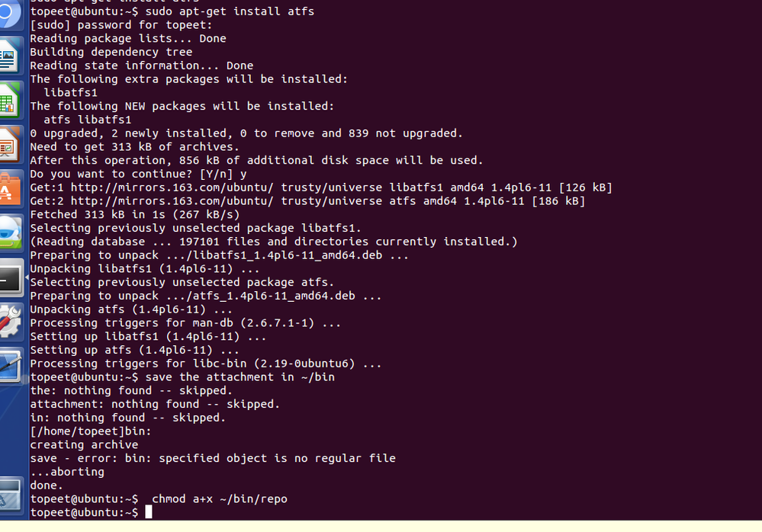Click the gray launcher icon beneath the pen tablet
This screenshot has width=762, height=532.
pos(9,494)
